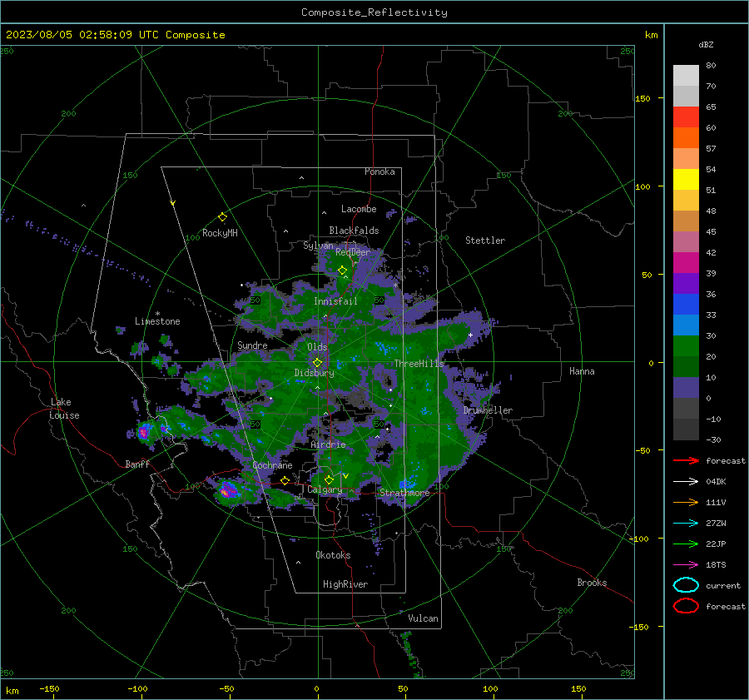749x700 pixels.
Task: Click the Lacombe city label
Action: (359, 209)
